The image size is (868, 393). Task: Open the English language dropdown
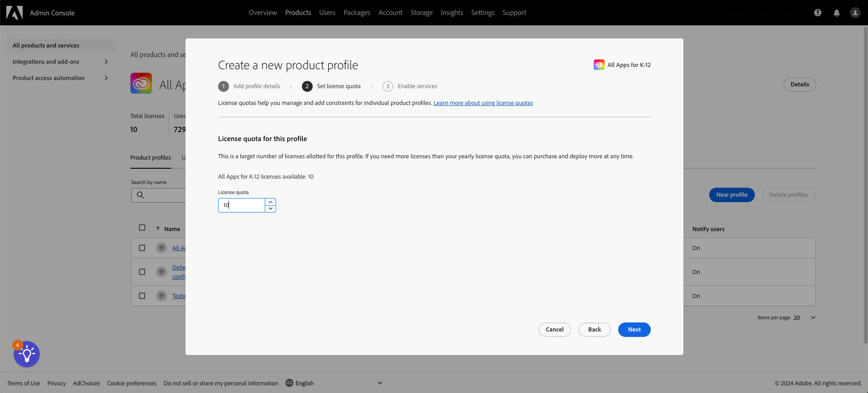(x=334, y=383)
